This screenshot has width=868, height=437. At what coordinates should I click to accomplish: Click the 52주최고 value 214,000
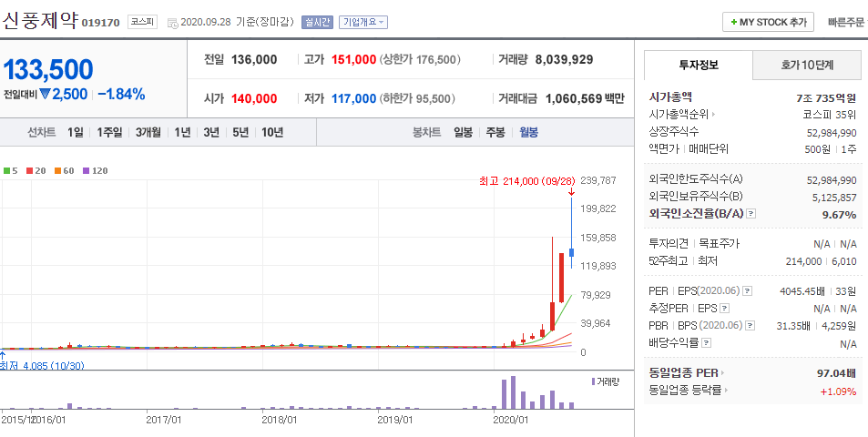tap(803, 261)
